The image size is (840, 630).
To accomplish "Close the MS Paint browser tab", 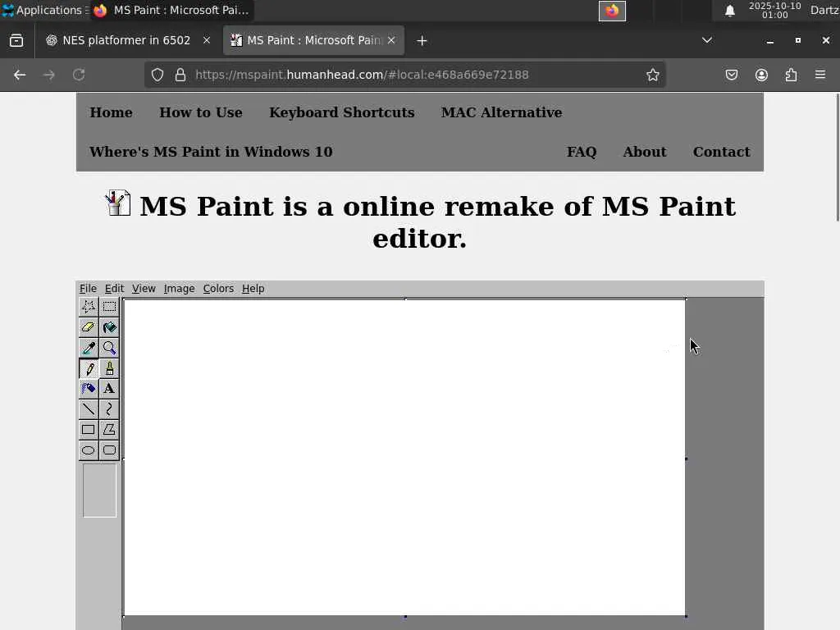I will tap(391, 41).
